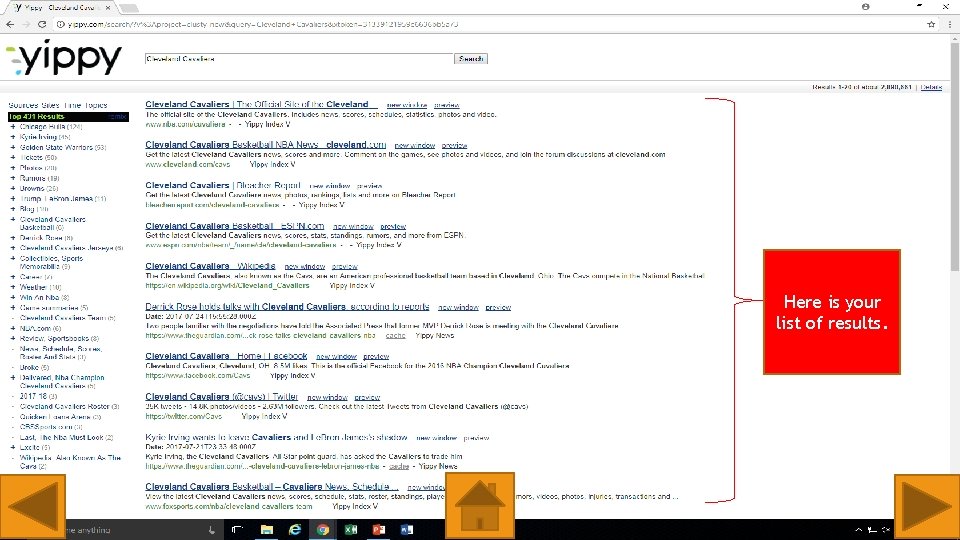Click new window for the Wikipedia result
Screen dimensions: 960x540
coord(304,267)
